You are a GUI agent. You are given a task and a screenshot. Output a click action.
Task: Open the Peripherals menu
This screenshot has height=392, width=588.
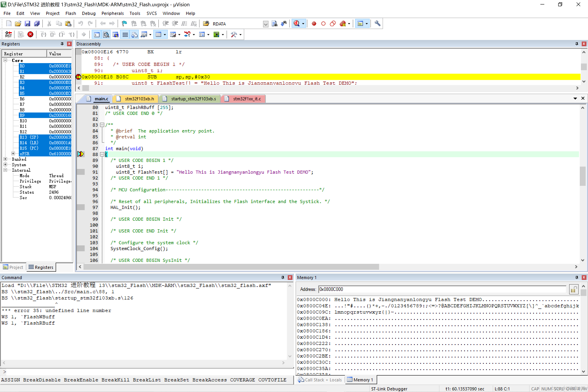pos(113,13)
